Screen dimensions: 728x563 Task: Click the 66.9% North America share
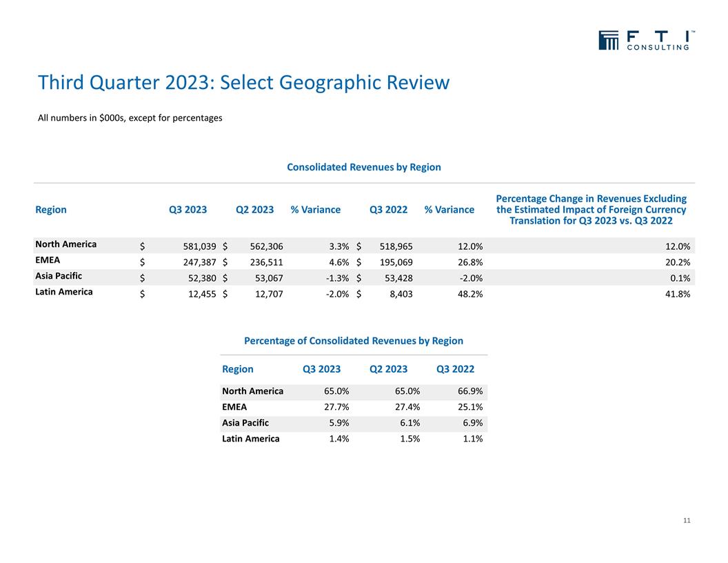point(470,392)
